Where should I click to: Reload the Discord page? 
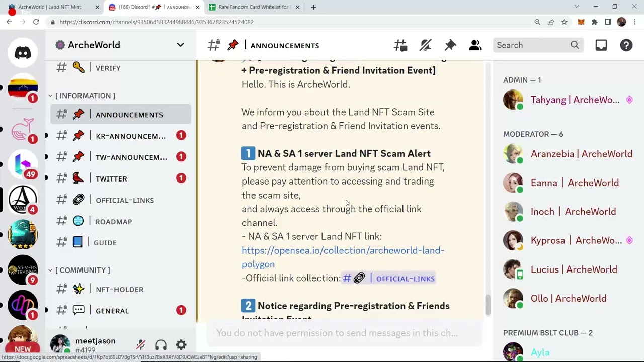pos(36,22)
